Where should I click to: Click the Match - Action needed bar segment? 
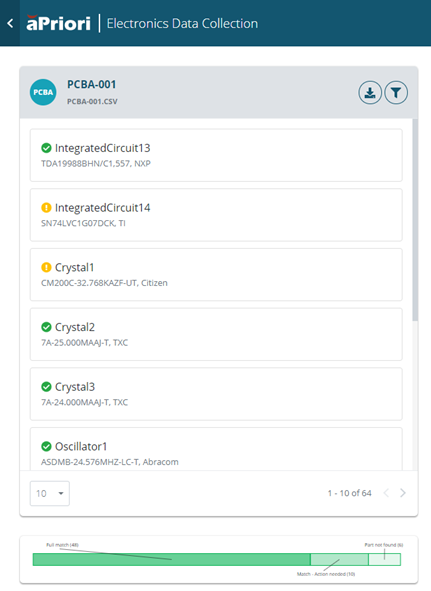pyautogui.click(x=339, y=560)
